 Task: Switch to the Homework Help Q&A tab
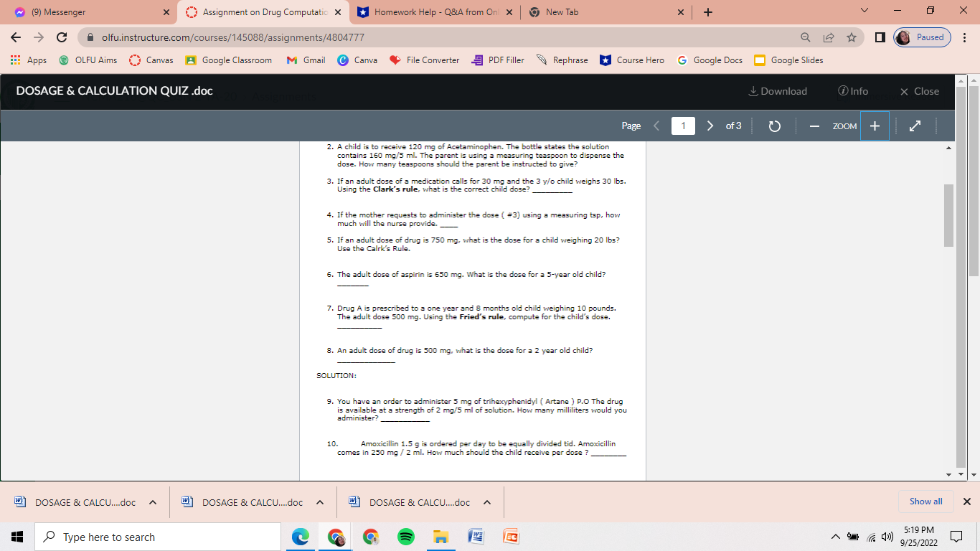pyautogui.click(x=430, y=11)
